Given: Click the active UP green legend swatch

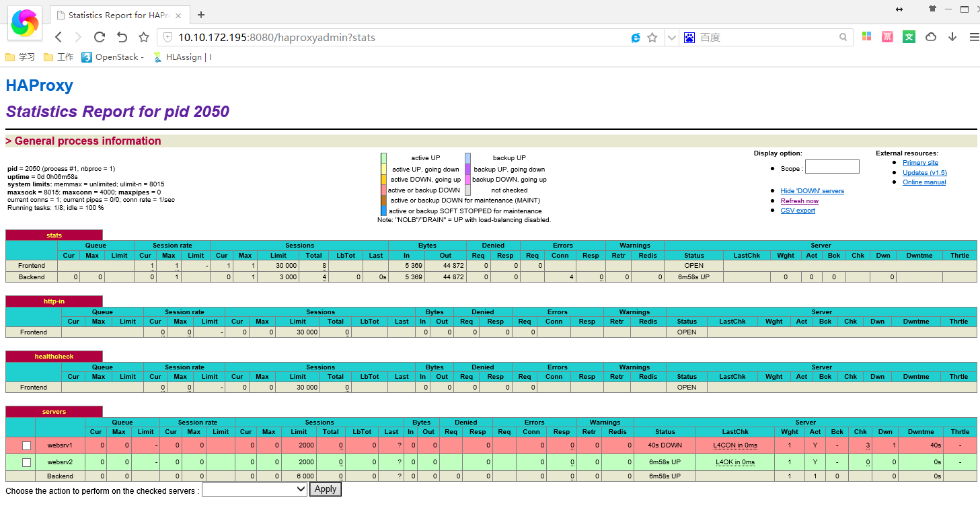Looking at the screenshot, I should (x=383, y=158).
